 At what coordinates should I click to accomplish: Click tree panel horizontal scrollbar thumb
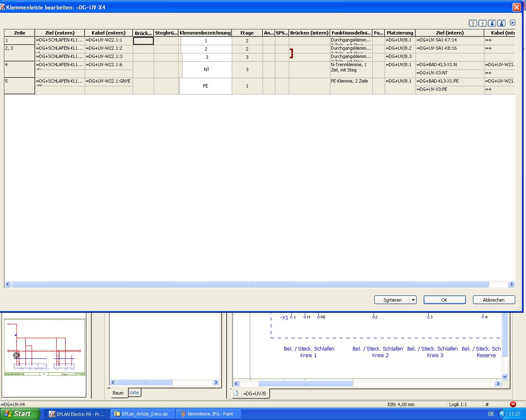point(144,383)
